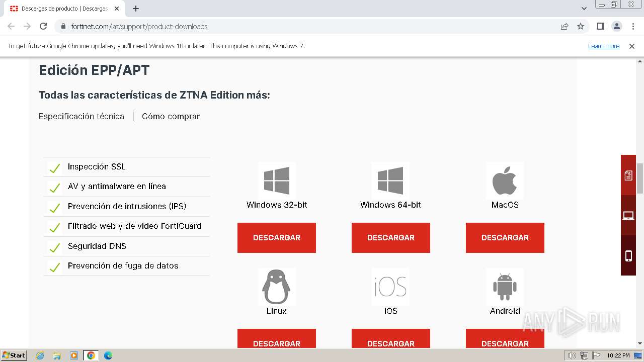Click the Seguridad DNS feature row
Viewport: 644px width, 362px height.
tap(127, 246)
